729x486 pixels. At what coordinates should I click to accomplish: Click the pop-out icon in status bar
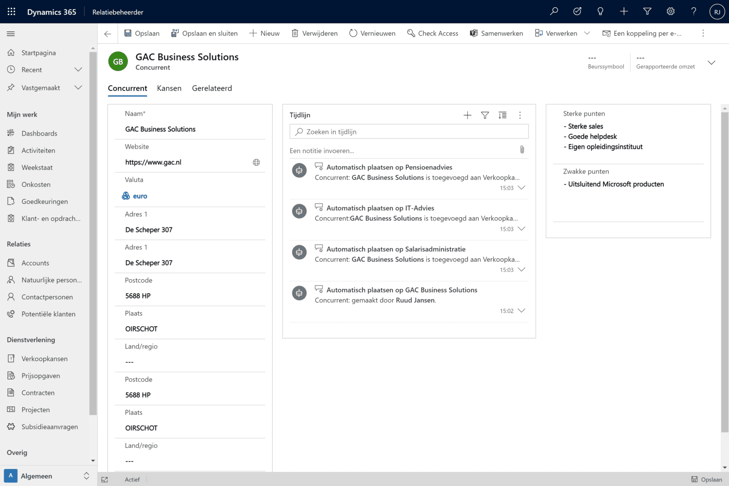pyautogui.click(x=105, y=479)
